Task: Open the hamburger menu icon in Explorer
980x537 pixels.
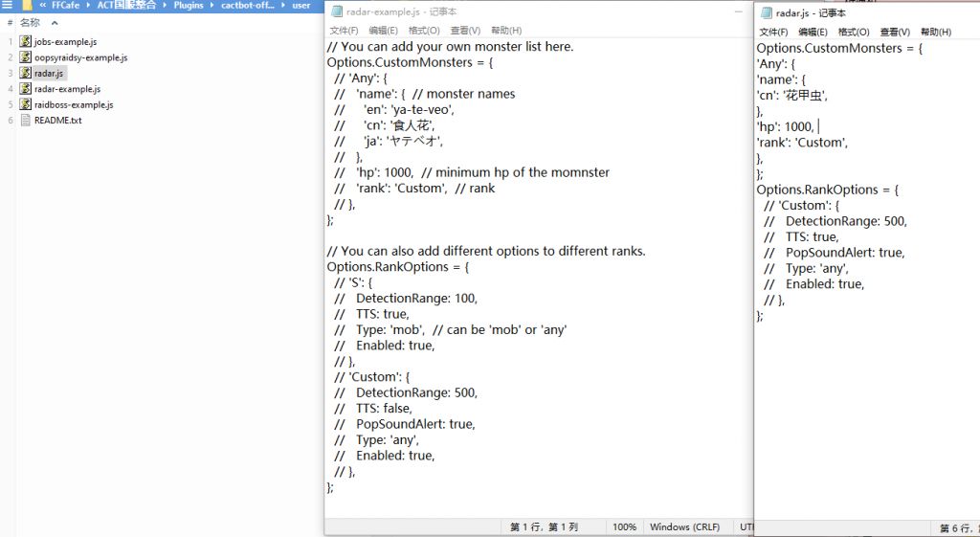Action: pyautogui.click(x=7, y=5)
